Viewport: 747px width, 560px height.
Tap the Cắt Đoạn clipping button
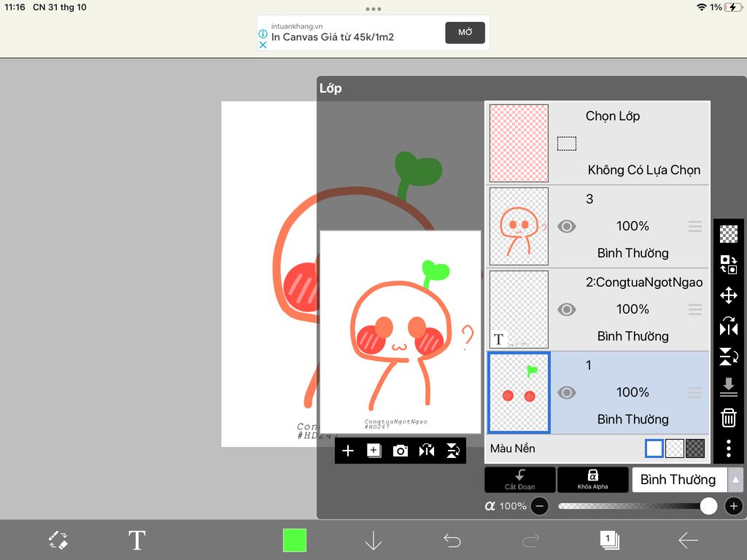coord(519,480)
